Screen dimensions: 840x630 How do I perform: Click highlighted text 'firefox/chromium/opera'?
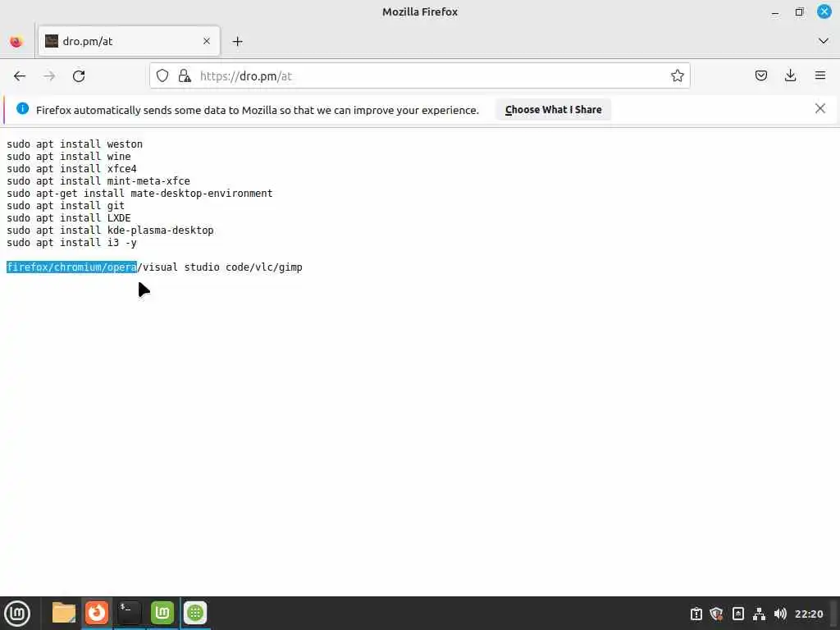[x=71, y=267]
